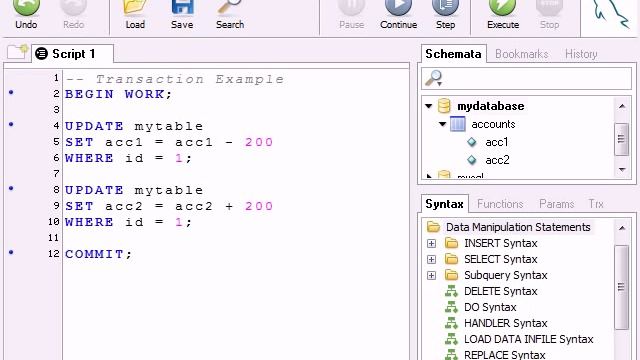This screenshot has height=360, width=640.
Task: Click the Data Manipulation Statements folder icon
Action: point(433,227)
